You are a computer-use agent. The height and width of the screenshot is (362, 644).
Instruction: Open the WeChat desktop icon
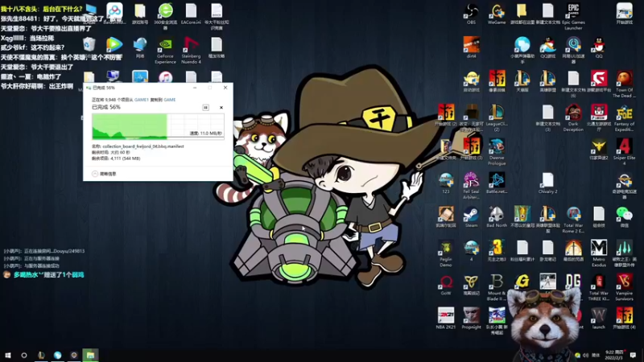coord(625,214)
